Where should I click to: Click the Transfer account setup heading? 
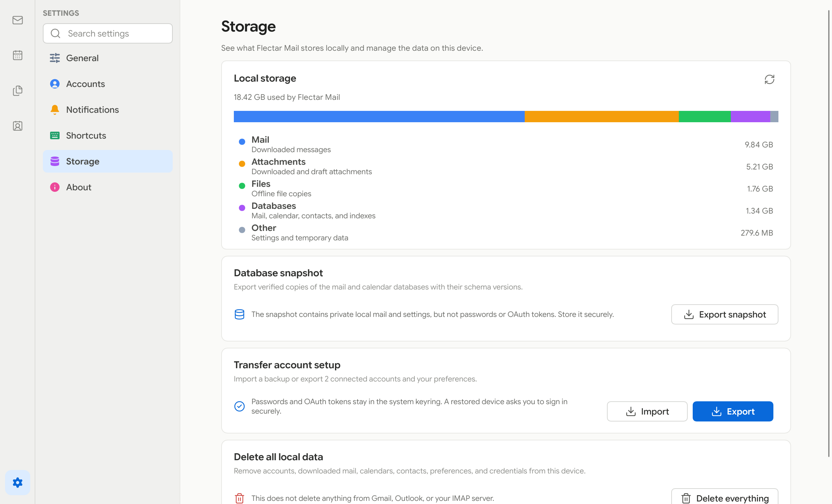point(287,365)
